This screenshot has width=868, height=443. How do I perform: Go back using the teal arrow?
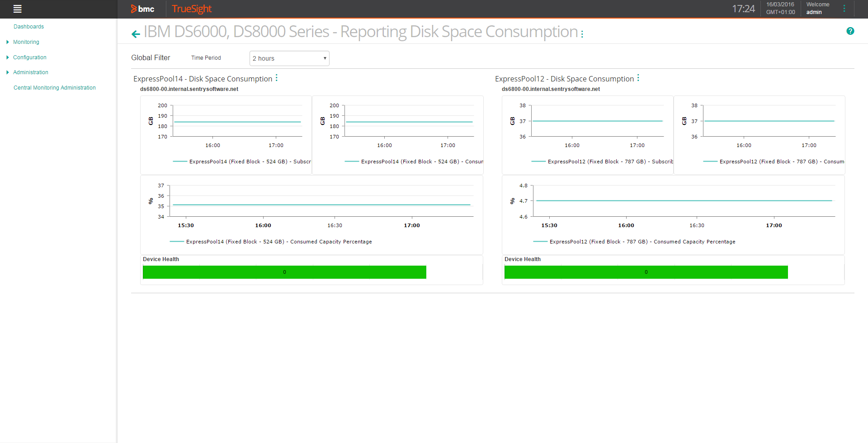(x=136, y=33)
